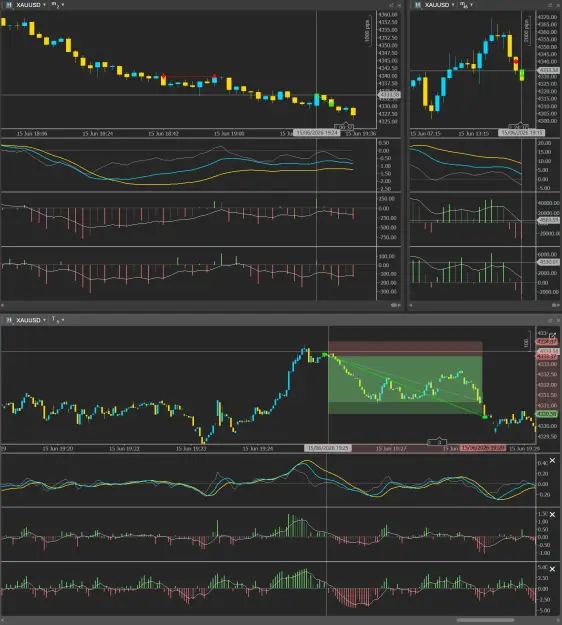Click the right scroll arrow of the top-left chart scrollbar
The height and width of the screenshot is (625, 562).
click(399, 305)
